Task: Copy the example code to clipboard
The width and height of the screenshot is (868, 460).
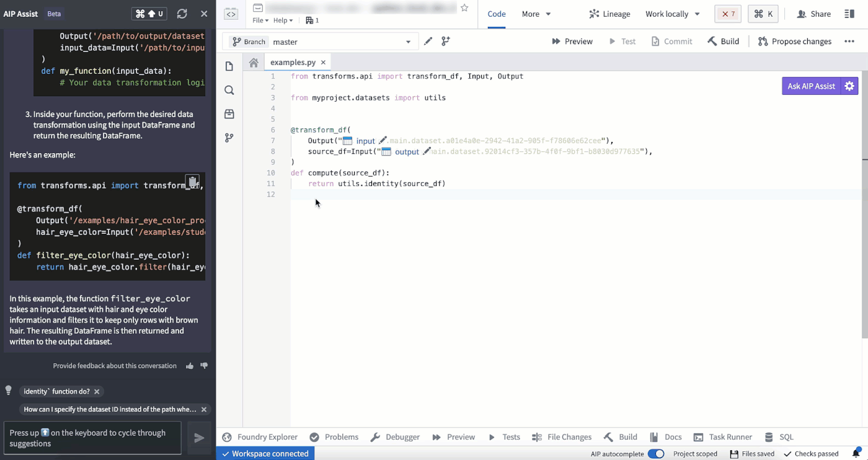Action: click(x=193, y=182)
